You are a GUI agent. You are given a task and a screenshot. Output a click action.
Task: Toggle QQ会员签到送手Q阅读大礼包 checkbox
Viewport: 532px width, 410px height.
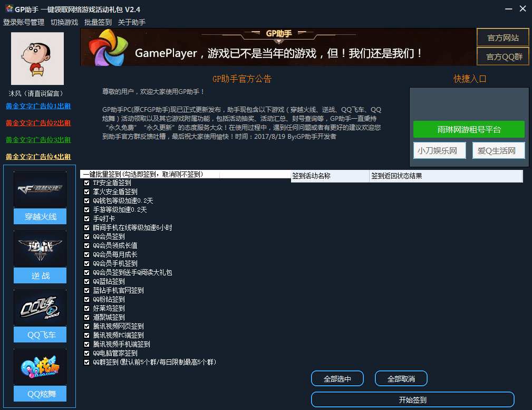pyautogui.click(x=87, y=273)
